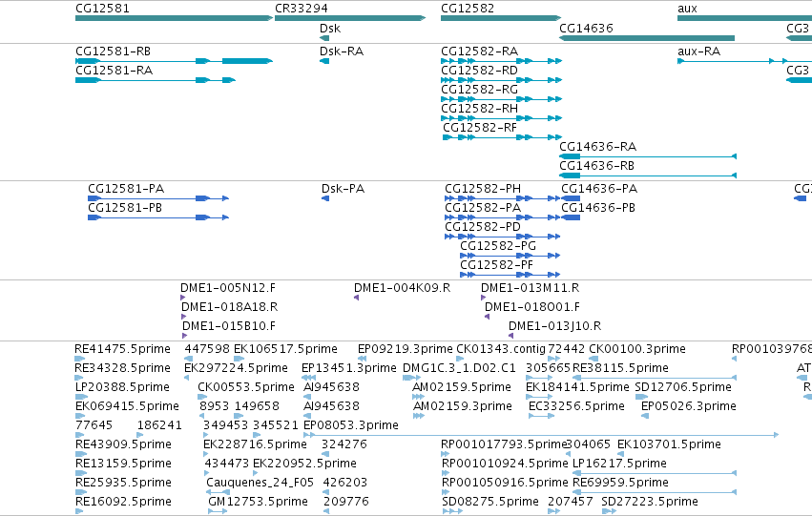Screen dimensions: 812x516
Task: Select the Dsk-RA transcript arrow glyph
Action: 324,61
